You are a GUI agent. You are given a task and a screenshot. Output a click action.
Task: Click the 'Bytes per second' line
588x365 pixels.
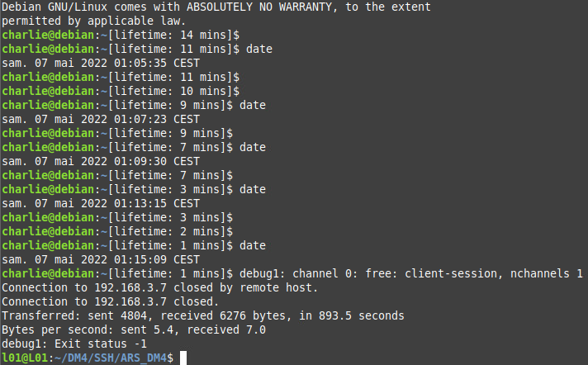(x=133, y=329)
